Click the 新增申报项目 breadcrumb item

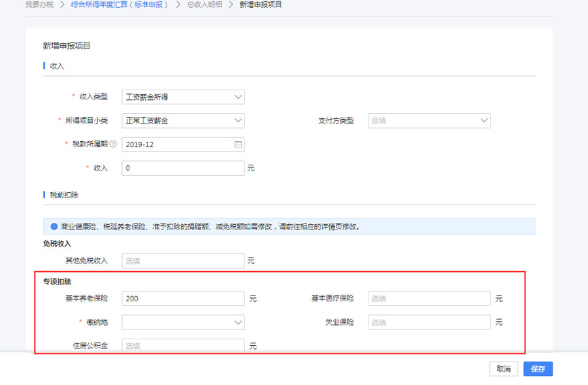tap(261, 5)
